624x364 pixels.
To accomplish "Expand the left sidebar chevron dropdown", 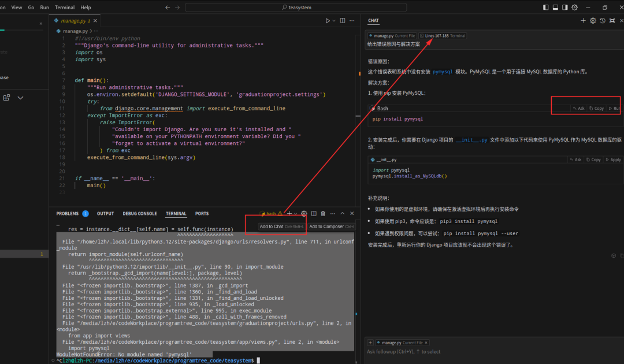I will click(x=20, y=98).
